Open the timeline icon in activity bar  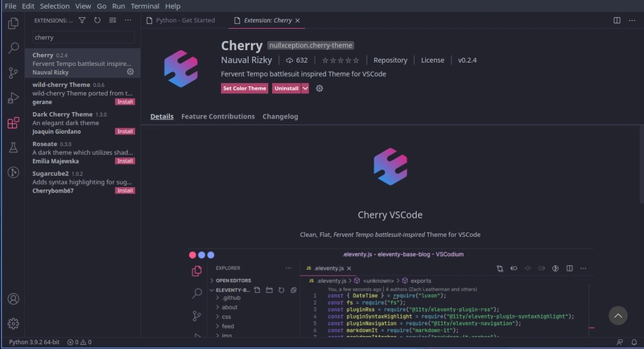click(13, 172)
